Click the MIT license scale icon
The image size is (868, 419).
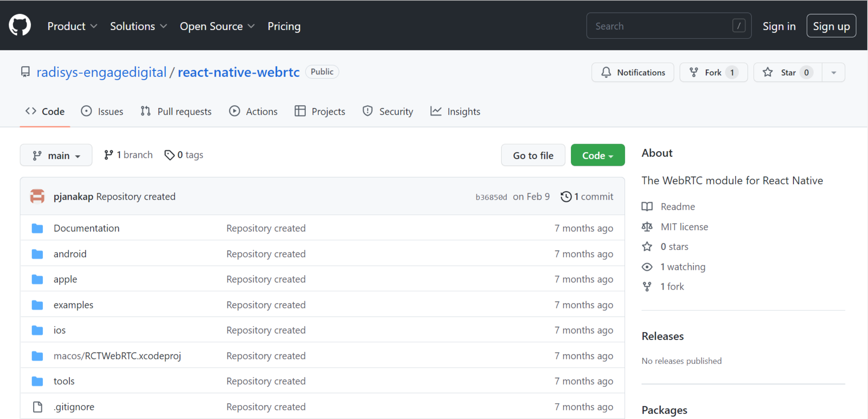click(x=647, y=227)
